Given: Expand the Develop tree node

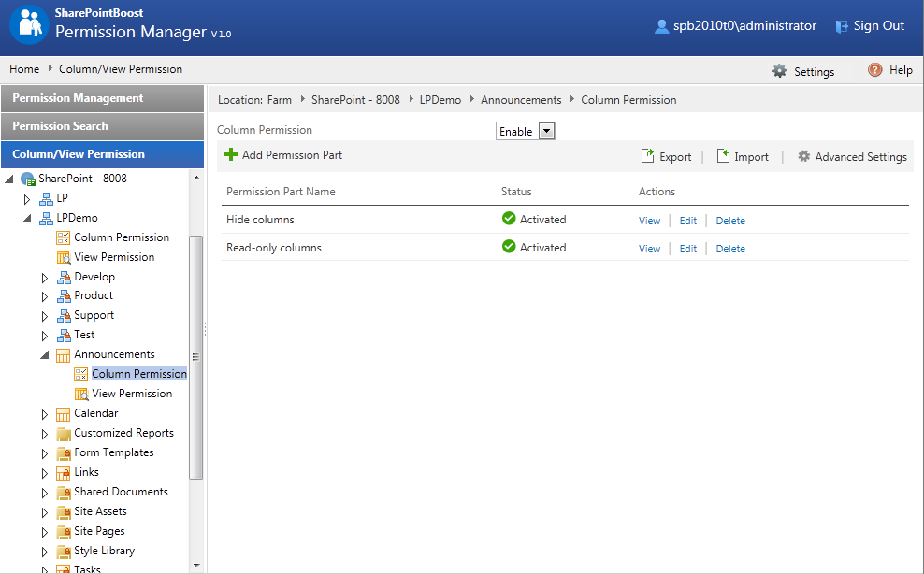Looking at the screenshot, I should [x=45, y=278].
